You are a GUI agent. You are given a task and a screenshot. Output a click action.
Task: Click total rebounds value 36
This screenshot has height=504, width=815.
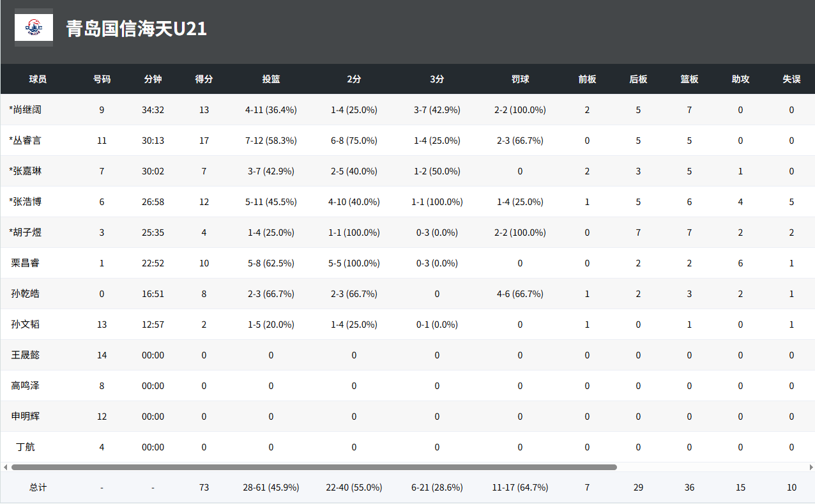689,487
